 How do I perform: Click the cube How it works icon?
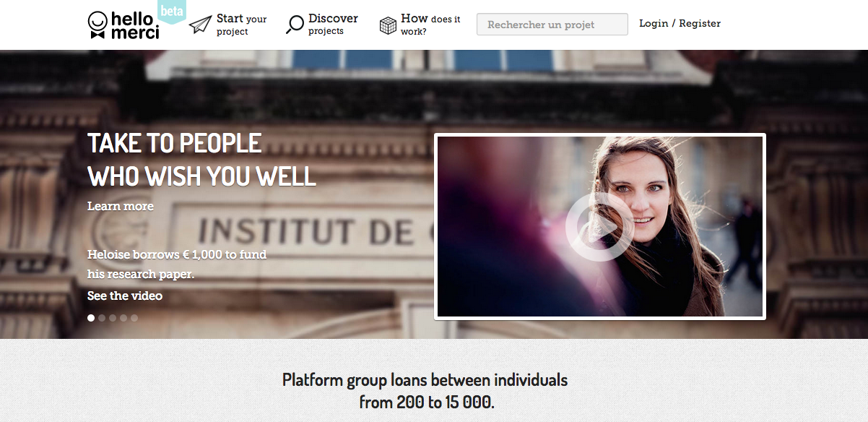[389, 25]
